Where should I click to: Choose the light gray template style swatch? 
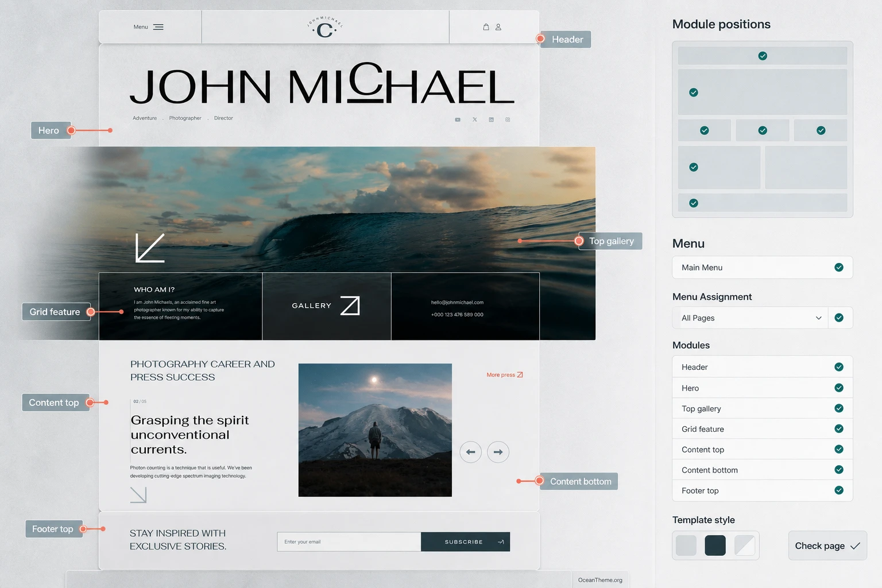(x=686, y=545)
